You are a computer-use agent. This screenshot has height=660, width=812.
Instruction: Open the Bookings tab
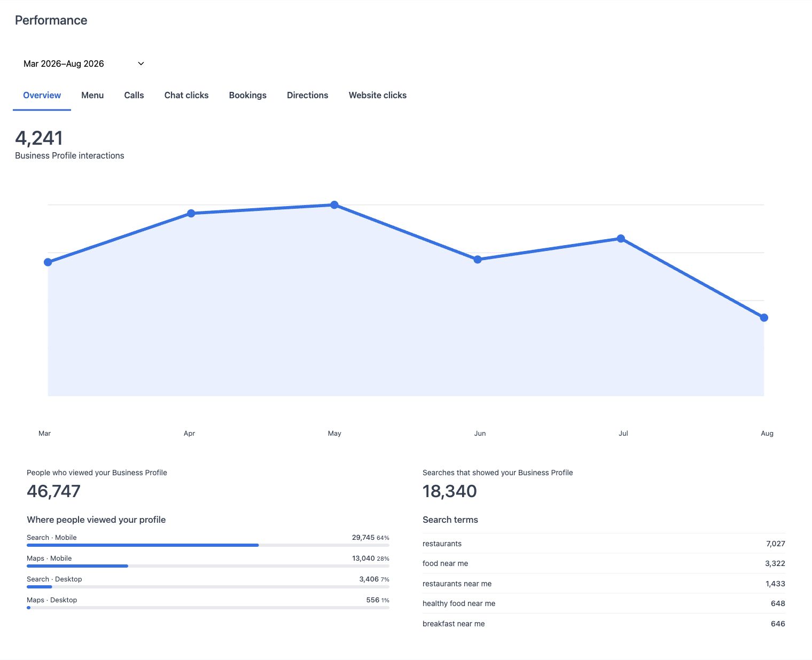point(248,95)
